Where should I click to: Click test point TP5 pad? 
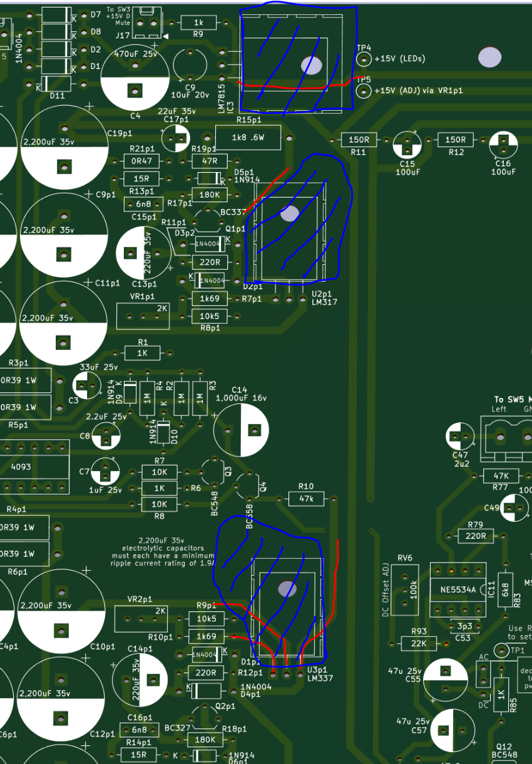364,91
